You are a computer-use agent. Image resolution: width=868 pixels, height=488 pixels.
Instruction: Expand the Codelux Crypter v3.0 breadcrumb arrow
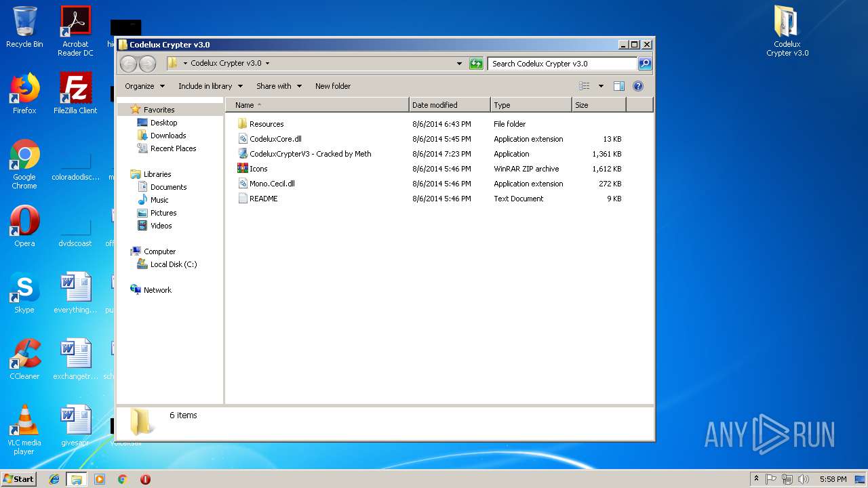tap(267, 64)
